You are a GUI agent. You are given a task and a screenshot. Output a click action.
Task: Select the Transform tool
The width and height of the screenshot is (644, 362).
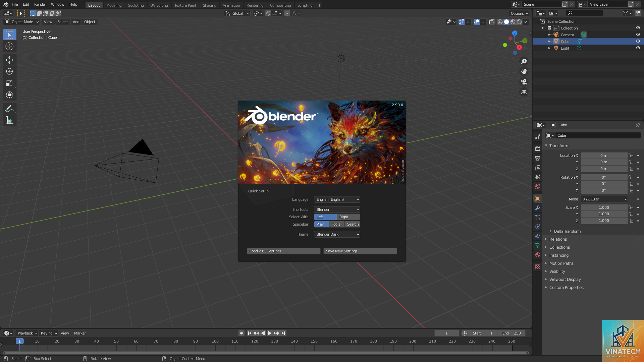pos(9,95)
